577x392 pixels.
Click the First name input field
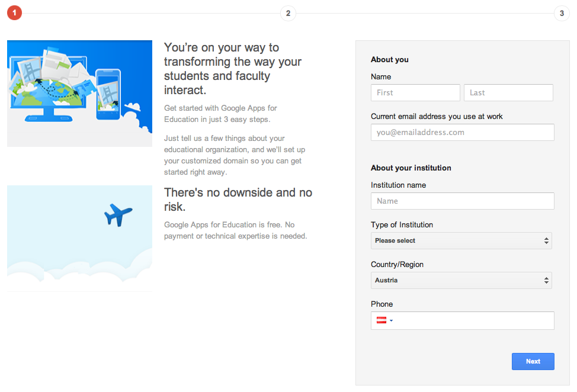coord(415,92)
